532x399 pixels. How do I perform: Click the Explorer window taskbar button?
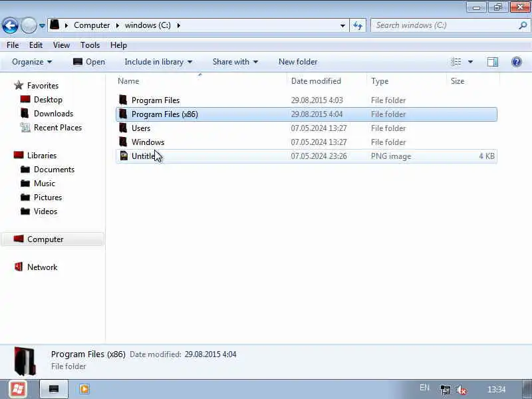click(54, 389)
